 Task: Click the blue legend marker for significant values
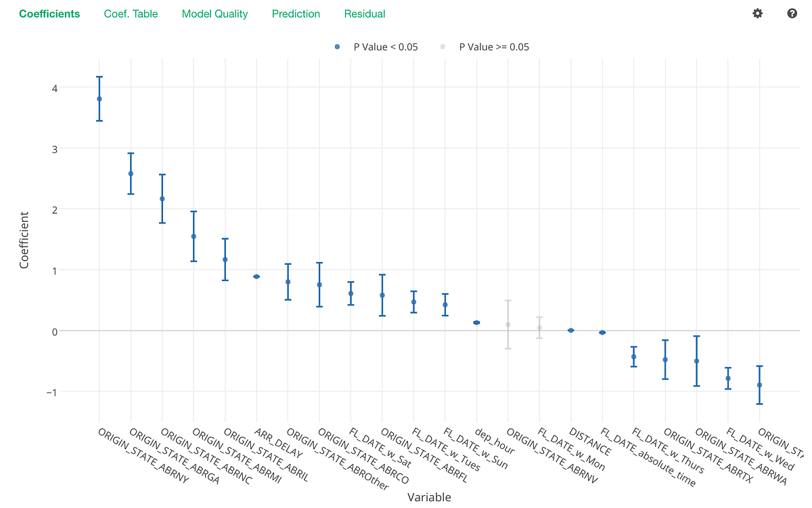click(x=336, y=47)
